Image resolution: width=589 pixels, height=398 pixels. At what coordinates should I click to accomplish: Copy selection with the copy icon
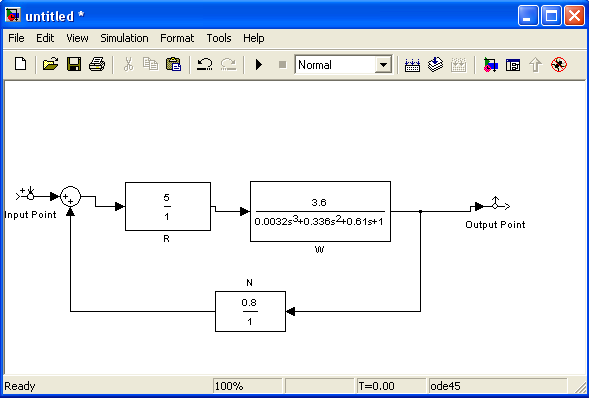151,64
